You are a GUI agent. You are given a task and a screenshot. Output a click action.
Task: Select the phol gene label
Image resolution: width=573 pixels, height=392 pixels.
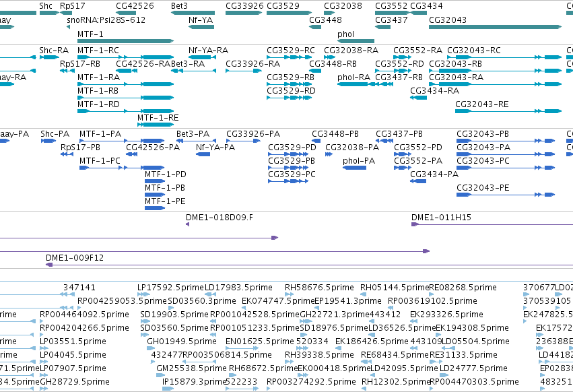click(345, 34)
